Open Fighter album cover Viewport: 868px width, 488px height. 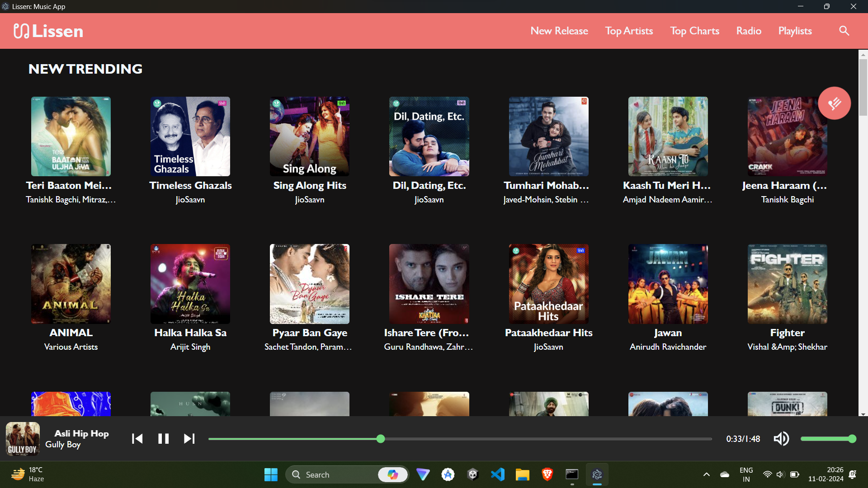pyautogui.click(x=787, y=284)
